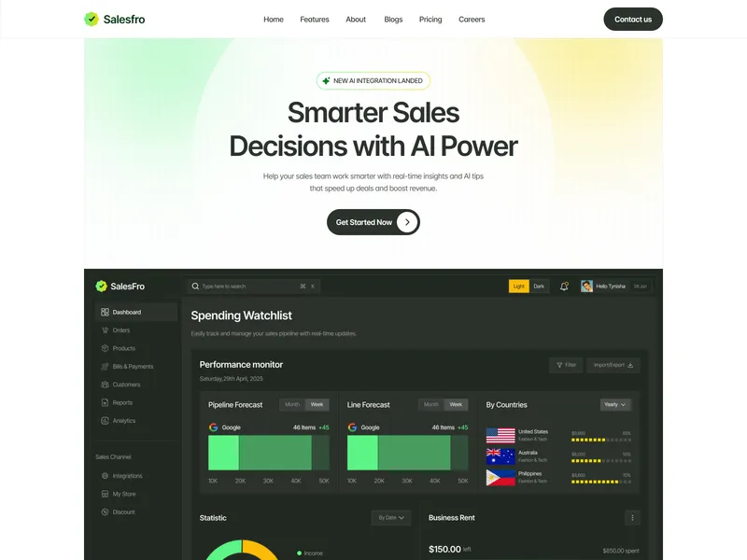Click Get Started Now button
Screen dimensions: 747x560
(x=373, y=222)
